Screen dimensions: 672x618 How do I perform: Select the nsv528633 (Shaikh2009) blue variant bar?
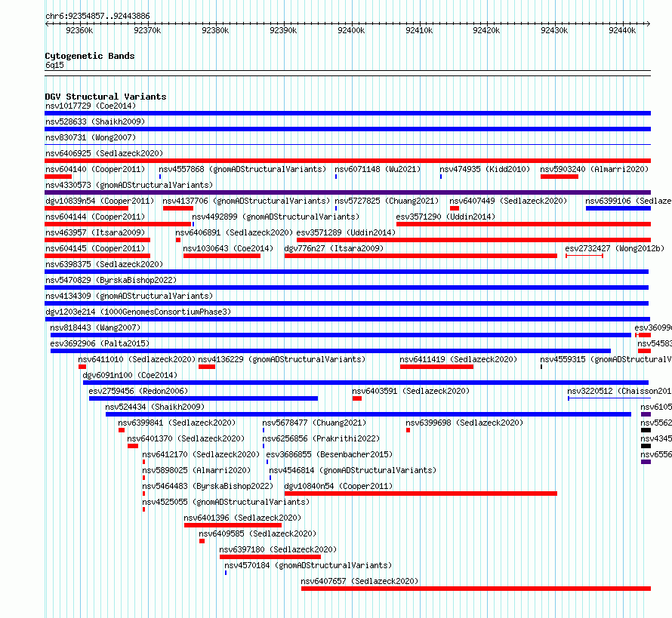[x=347, y=129]
